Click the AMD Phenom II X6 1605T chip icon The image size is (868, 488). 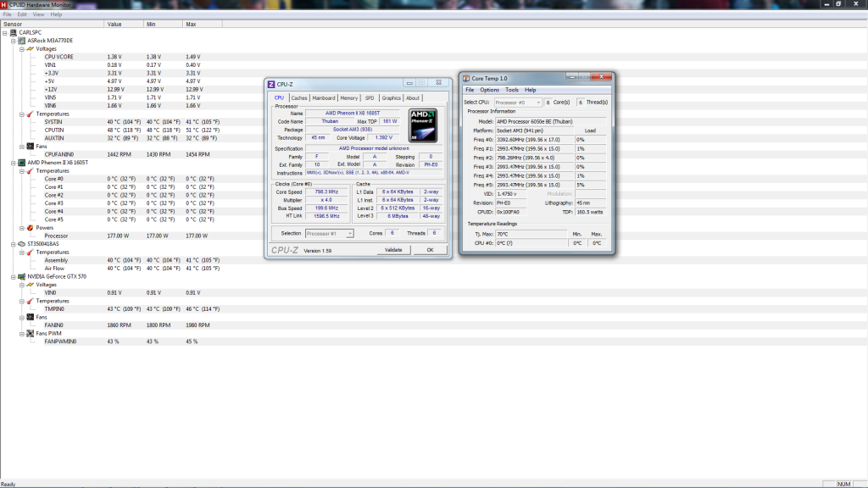click(22, 163)
